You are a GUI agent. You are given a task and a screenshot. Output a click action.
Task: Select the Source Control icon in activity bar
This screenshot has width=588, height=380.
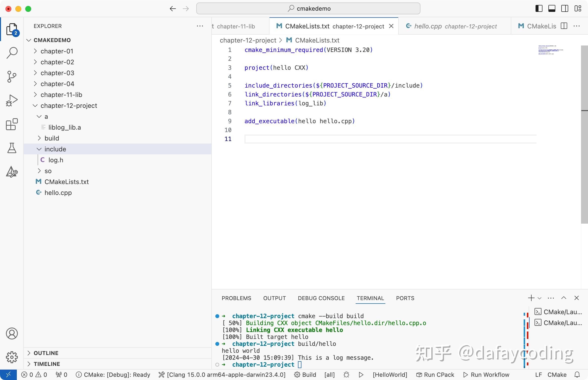pos(12,77)
